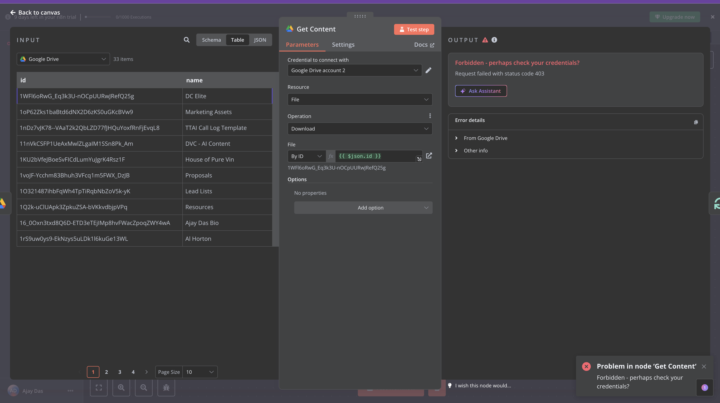Select the Al Horton name cell
The height and width of the screenshot is (403, 720).
click(x=227, y=239)
